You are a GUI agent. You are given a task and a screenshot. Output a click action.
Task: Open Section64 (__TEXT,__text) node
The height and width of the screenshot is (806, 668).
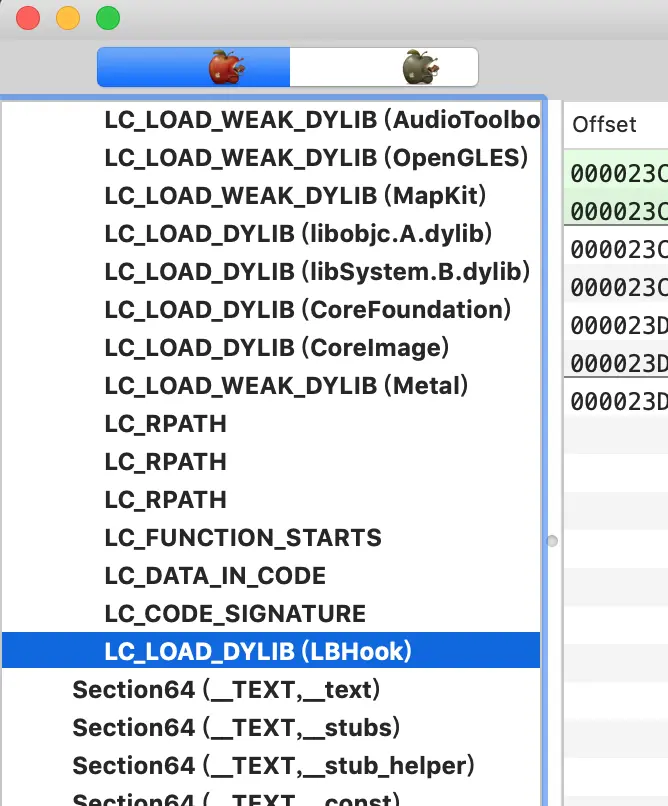[x=271, y=689]
